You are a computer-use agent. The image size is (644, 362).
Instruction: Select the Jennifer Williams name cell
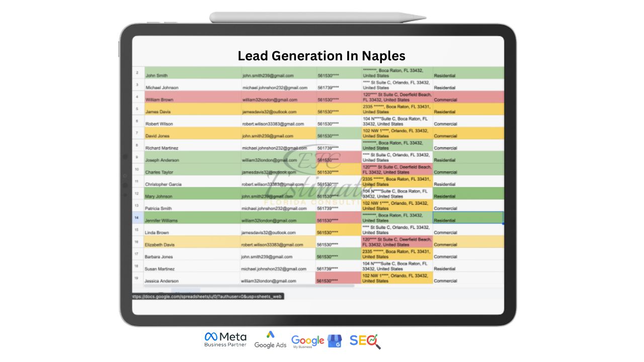click(192, 218)
